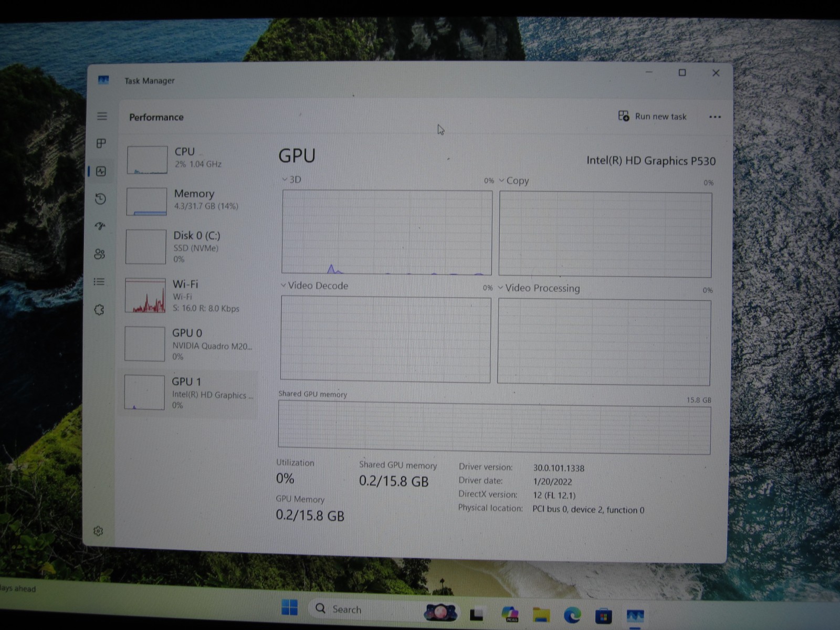
Task: Click the CPU thumbnail graph
Action: click(x=147, y=160)
